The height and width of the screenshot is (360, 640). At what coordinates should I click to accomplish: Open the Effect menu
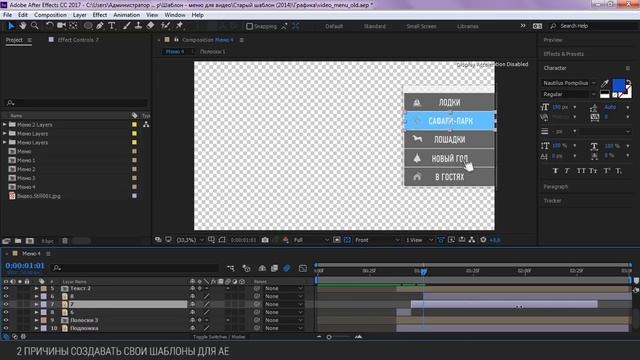pos(100,15)
